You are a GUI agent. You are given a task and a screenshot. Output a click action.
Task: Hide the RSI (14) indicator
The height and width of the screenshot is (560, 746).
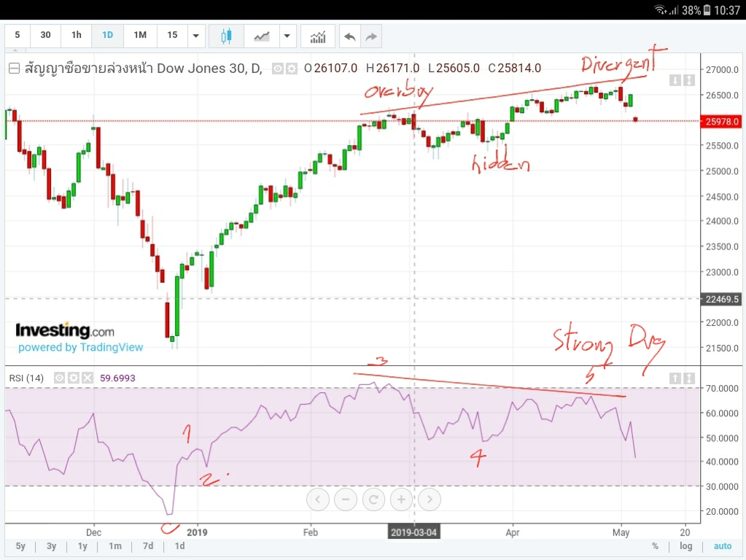pyautogui.click(x=59, y=378)
